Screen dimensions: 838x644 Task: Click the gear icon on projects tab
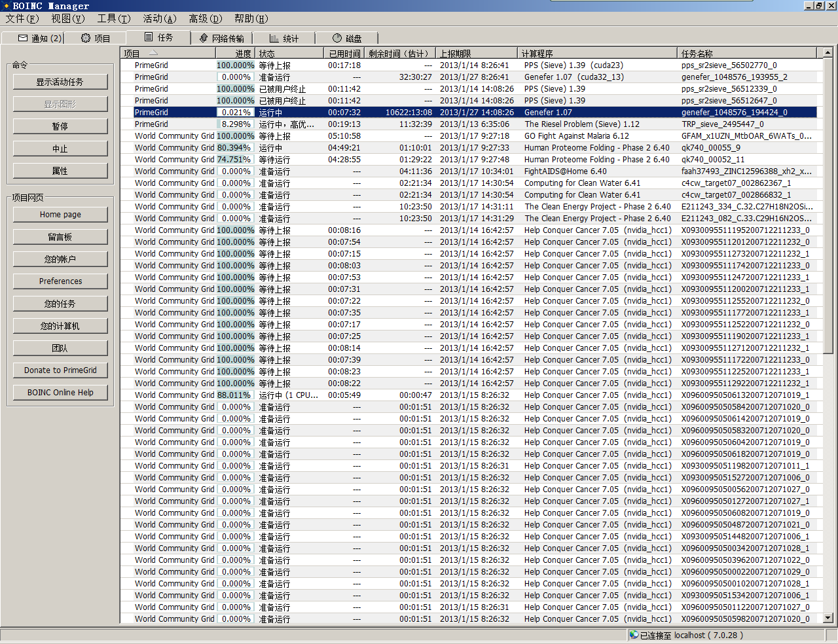pos(86,38)
